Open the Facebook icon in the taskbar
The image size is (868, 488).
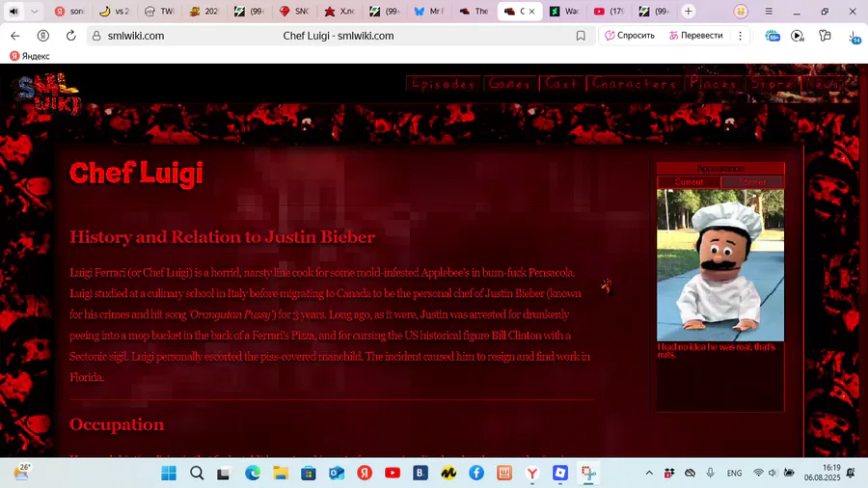[476, 474]
